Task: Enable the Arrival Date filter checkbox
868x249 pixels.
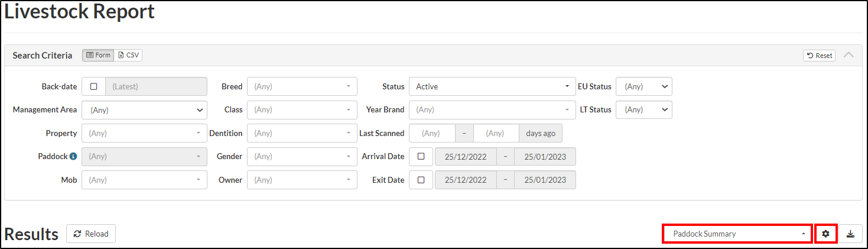Action: pyautogui.click(x=421, y=157)
